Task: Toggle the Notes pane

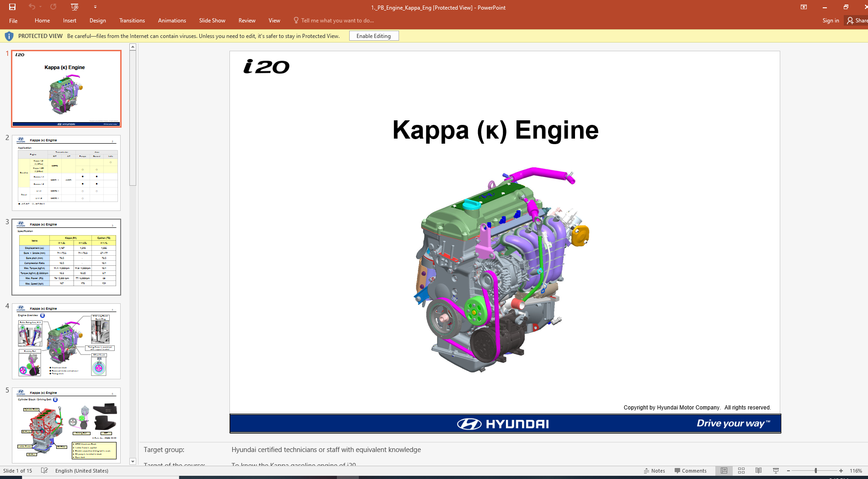Action: pos(655,470)
